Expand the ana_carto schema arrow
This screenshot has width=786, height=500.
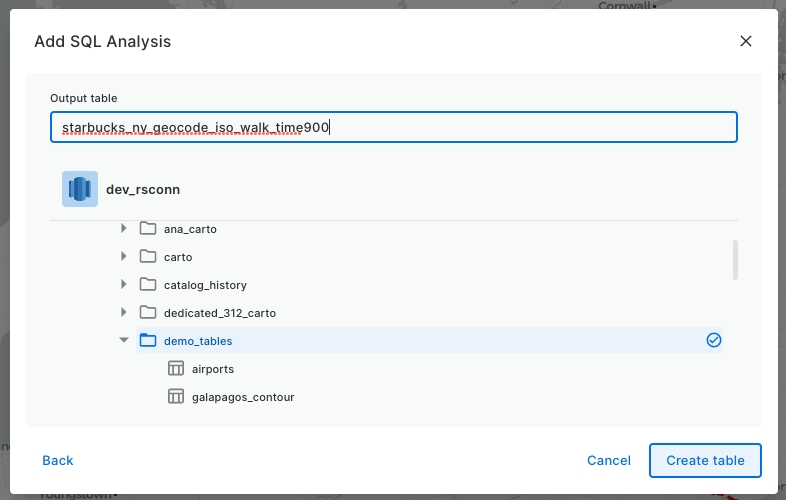click(124, 229)
